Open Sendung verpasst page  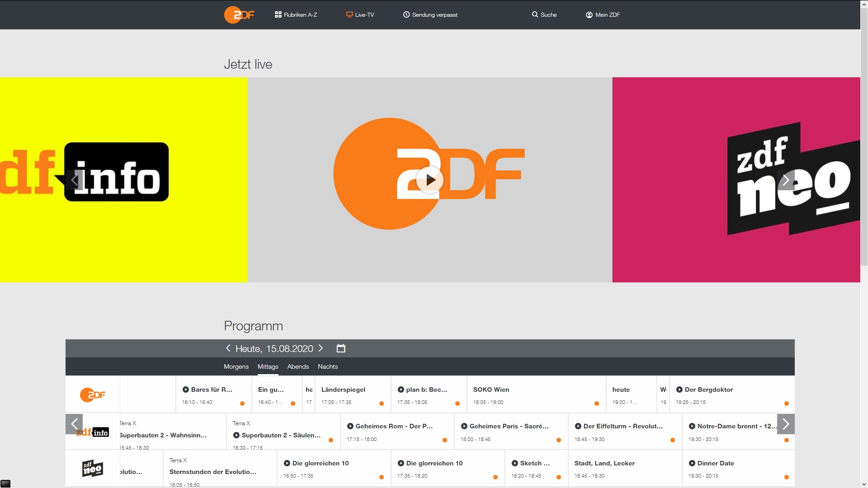tap(430, 15)
